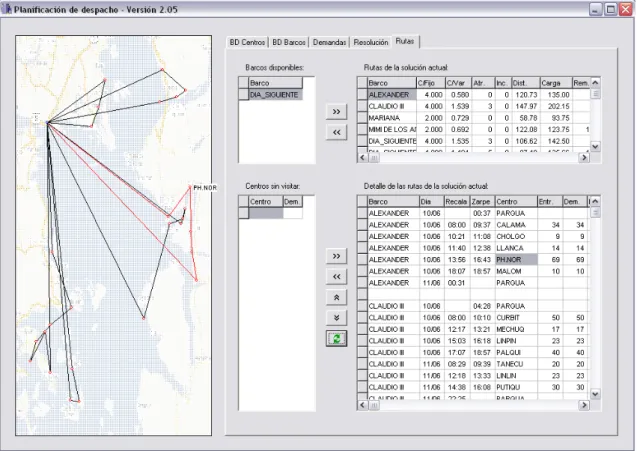Screen dimensions: 637x451
Task: Click the PH.NOR cell in route details
Action: coord(516,260)
